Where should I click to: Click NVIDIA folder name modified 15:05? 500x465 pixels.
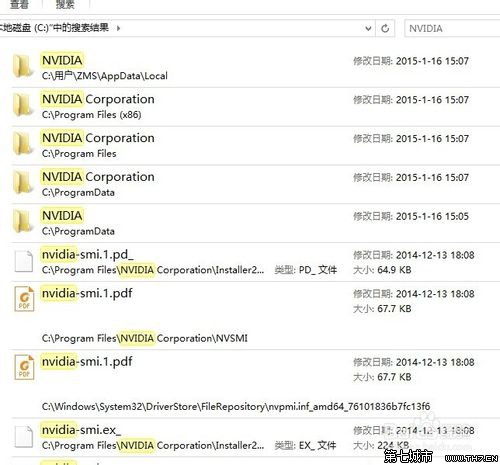(62, 216)
